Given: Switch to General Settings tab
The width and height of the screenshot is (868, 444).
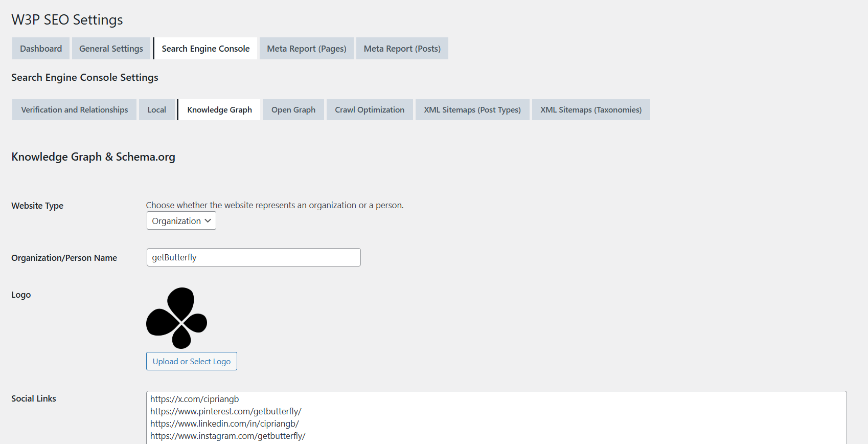Looking at the screenshot, I should pyautogui.click(x=111, y=49).
